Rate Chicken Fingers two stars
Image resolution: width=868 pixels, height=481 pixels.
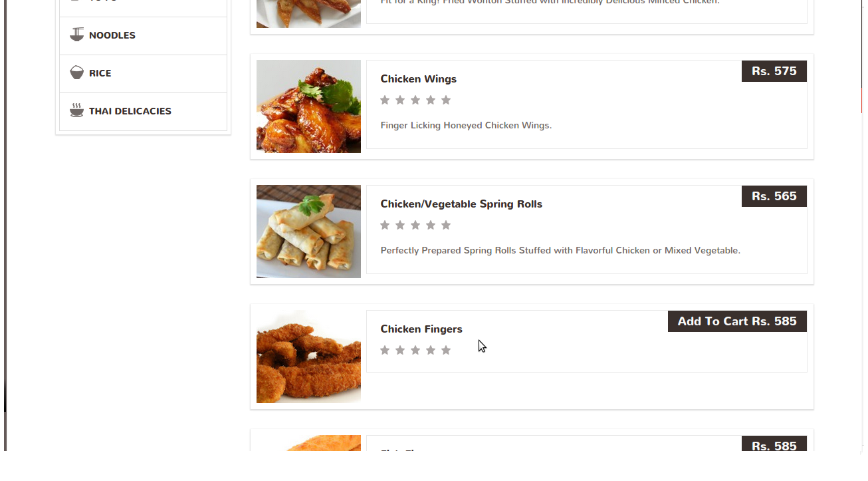(x=400, y=350)
